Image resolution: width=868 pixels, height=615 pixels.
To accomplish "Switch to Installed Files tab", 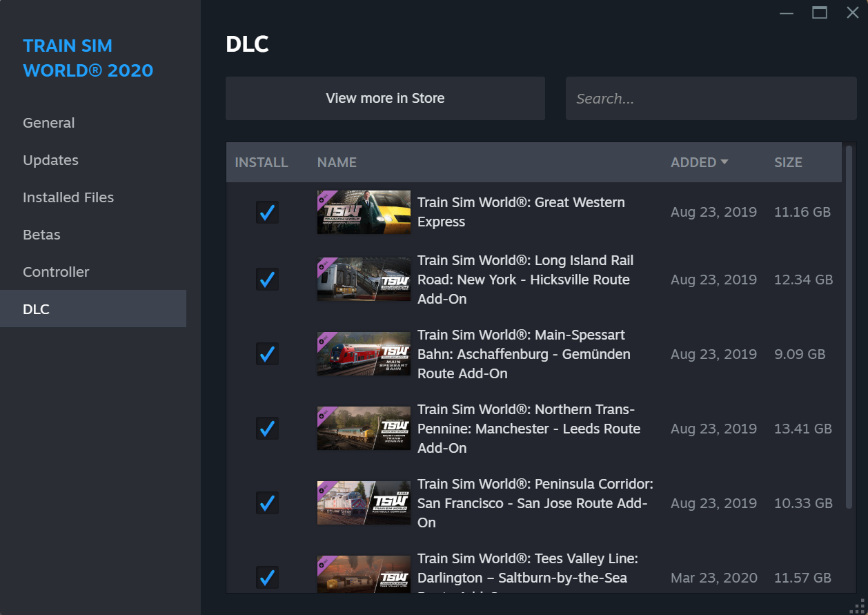I will (x=93, y=197).
